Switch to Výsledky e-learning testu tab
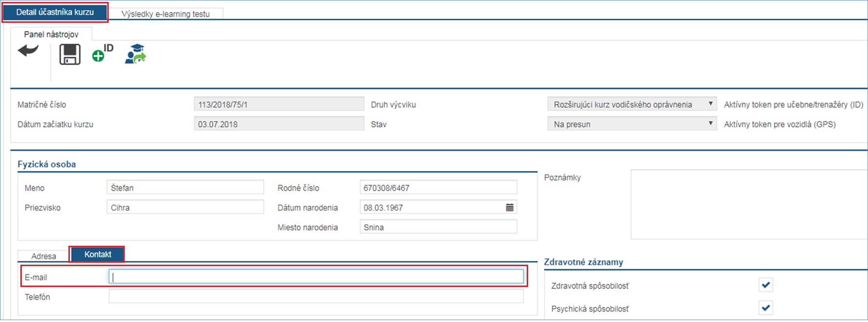 pyautogui.click(x=166, y=14)
